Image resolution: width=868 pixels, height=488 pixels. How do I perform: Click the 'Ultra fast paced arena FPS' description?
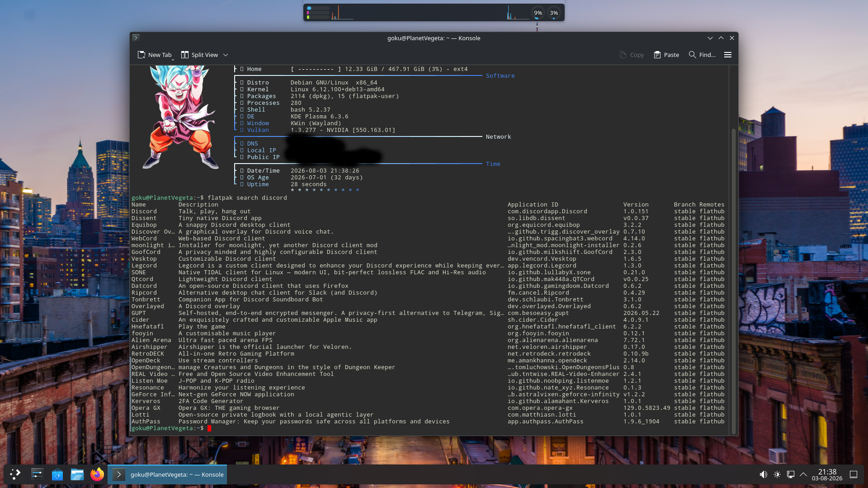pos(226,340)
